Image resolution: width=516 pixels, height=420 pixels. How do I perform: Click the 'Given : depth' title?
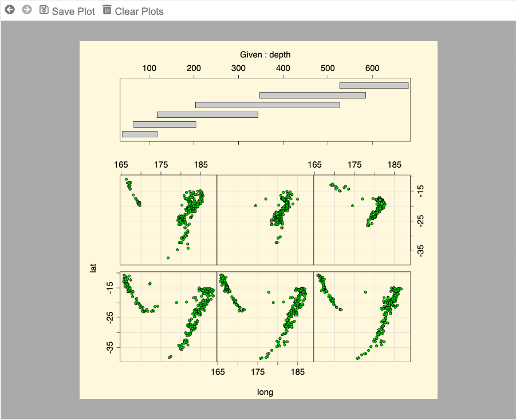coord(265,55)
